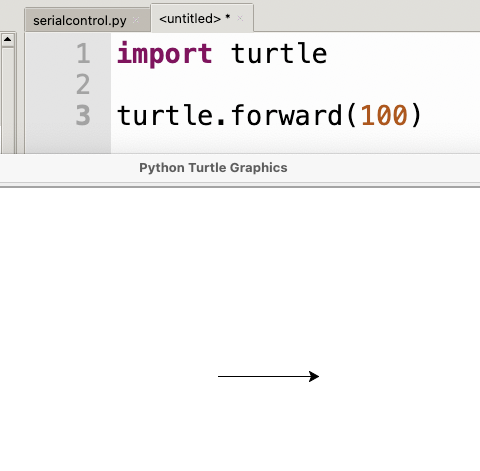
Task: Click the Python Turtle Graphics title bar
Action: (x=240, y=168)
